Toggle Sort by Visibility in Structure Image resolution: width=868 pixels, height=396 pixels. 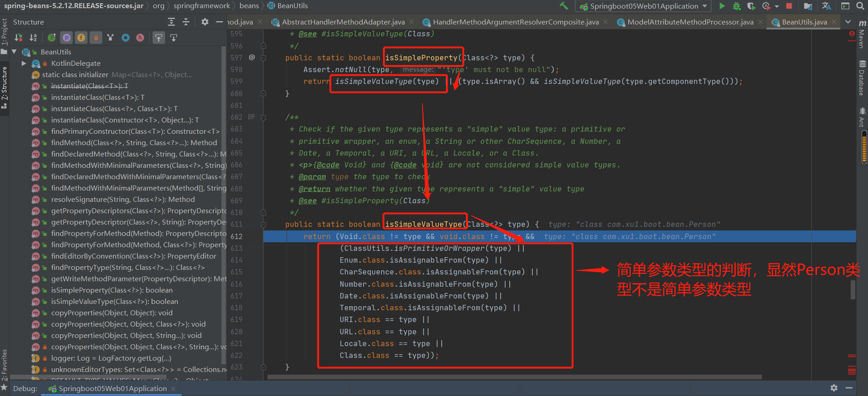pyautogui.click(x=19, y=38)
